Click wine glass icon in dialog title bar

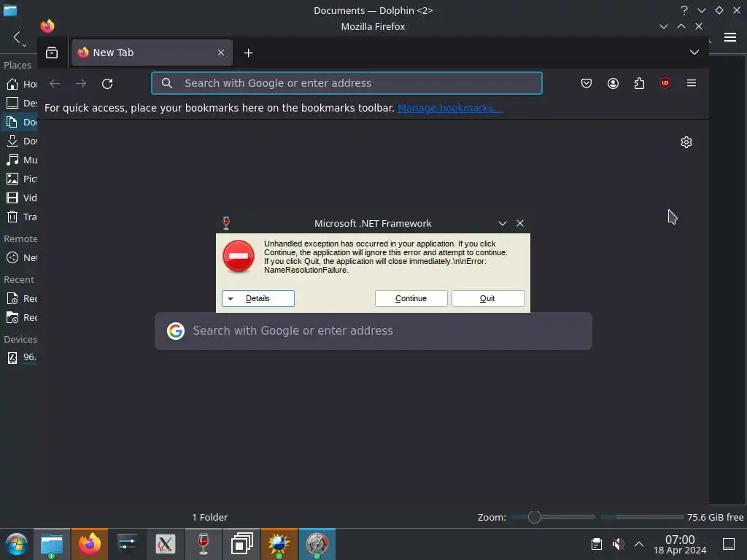[226, 223]
